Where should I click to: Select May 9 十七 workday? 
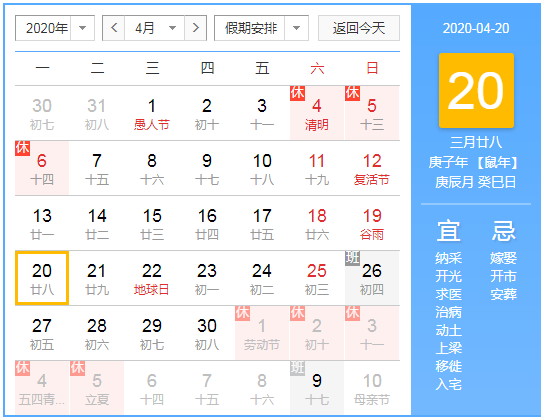[317, 388]
